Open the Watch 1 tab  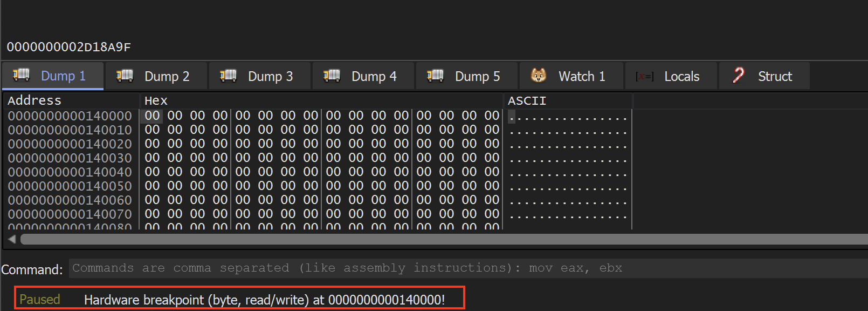(x=571, y=76)
